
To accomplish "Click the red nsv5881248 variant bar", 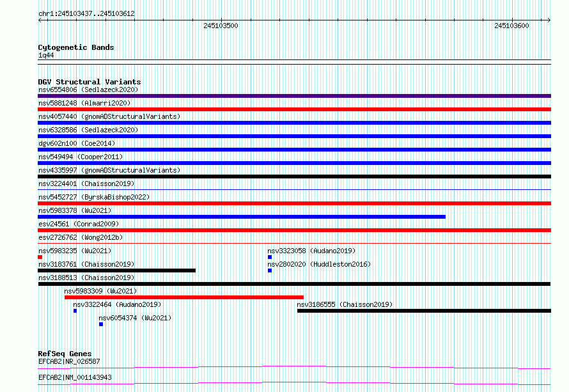I will click(x=294, y=109).
